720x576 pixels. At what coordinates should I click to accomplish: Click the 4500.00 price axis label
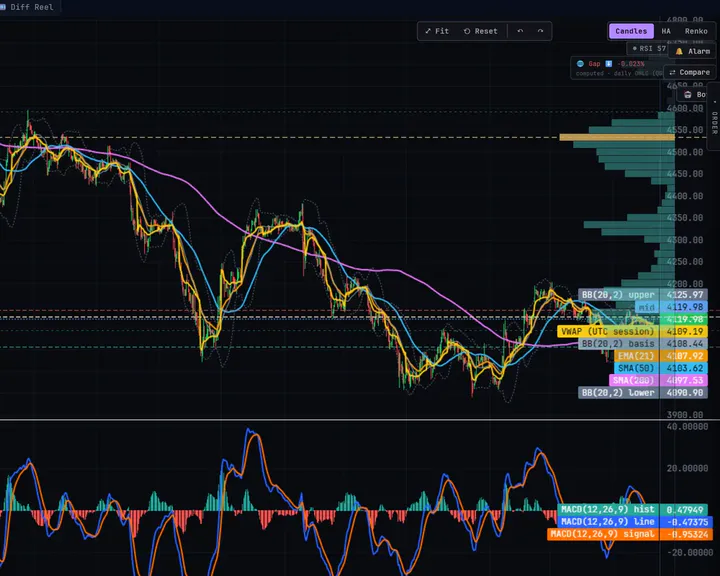tap(685, 152)
